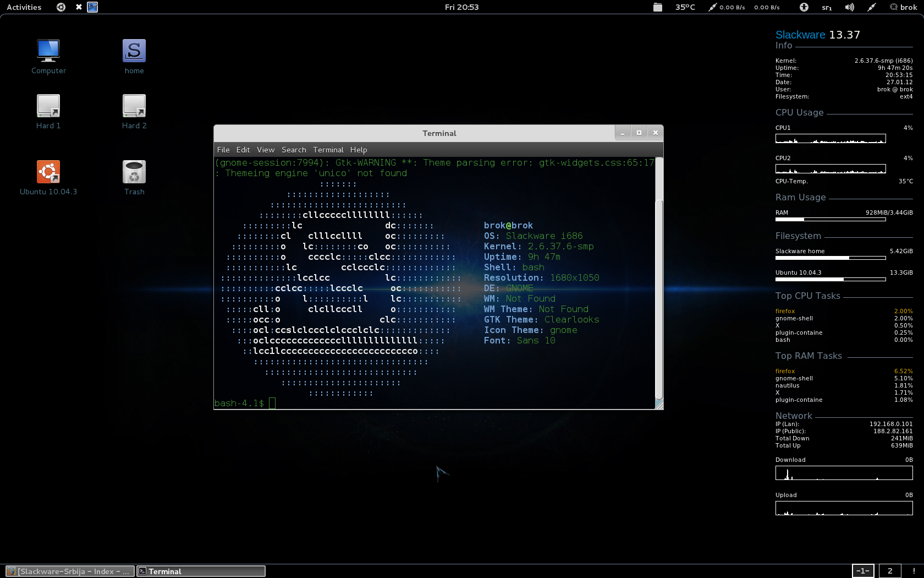
Task: Open the clock calendar showing Fri 20:53
Action: pyautogui.click(x=461, y=7)
